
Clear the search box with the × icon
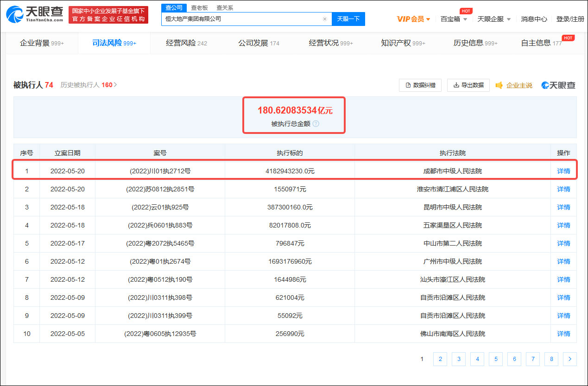tap(324, 19)
